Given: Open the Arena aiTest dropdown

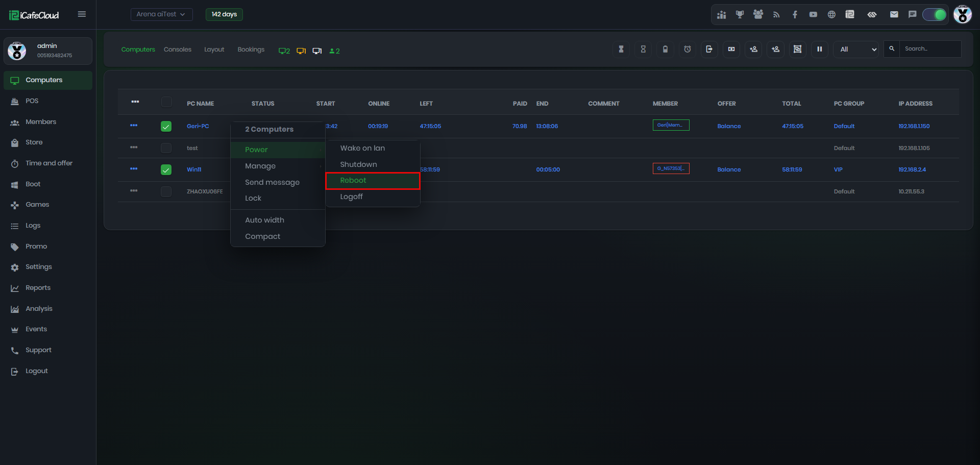Looking at the screenshot, I should 161,14.
